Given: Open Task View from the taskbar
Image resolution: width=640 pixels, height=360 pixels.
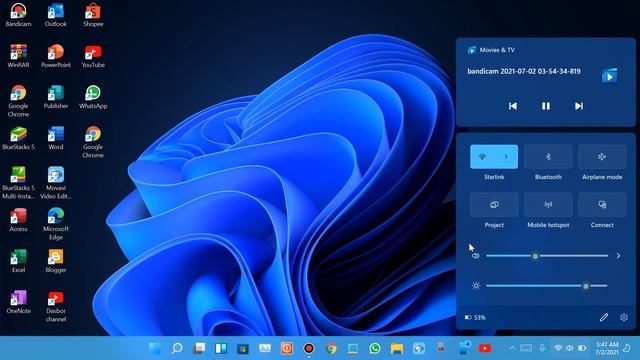Looking at the screenshot, I should 199,348.
